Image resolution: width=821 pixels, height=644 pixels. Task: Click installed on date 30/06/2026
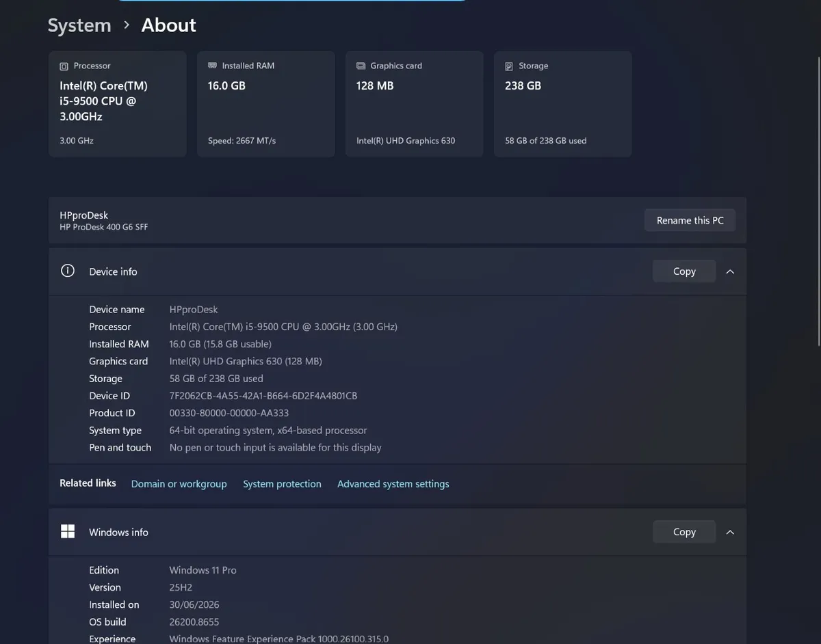point(194,604)
